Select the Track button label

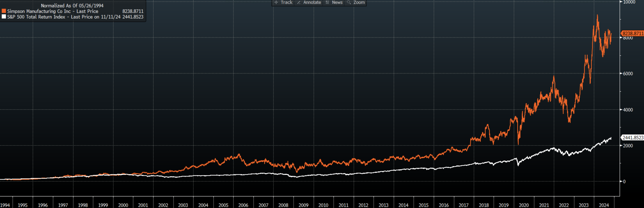[286, 2]
